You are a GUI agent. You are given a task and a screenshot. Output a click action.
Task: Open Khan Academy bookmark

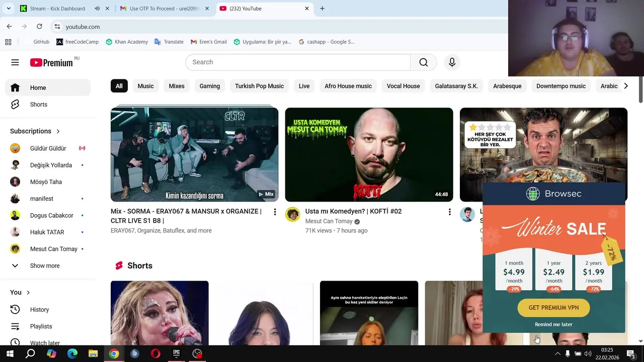(x=127, y=42)
